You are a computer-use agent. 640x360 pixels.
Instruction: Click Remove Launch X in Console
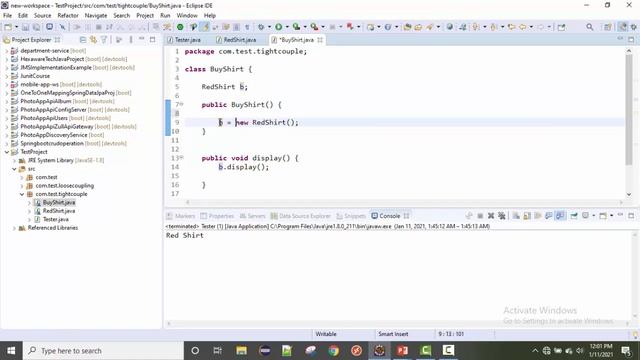point(491,216)
